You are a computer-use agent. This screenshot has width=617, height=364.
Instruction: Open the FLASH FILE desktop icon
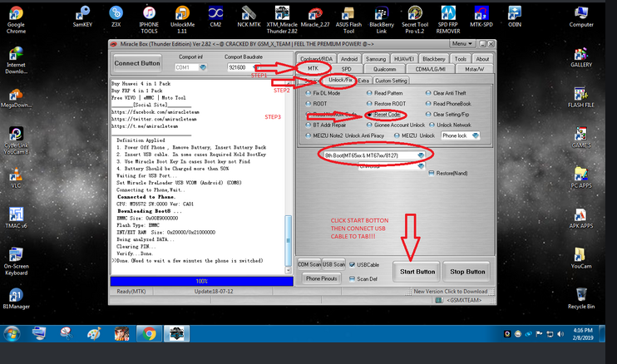pos(581,97)
